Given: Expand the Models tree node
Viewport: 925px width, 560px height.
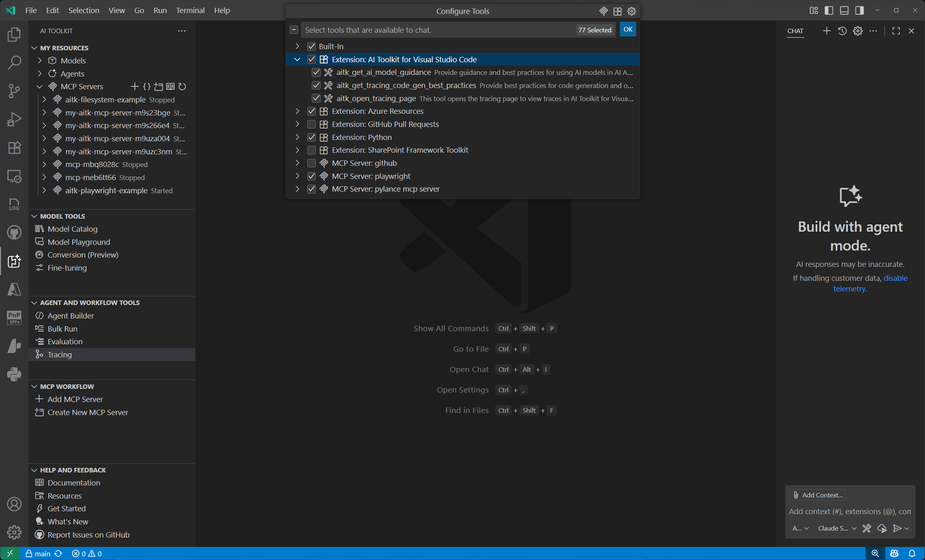Looking at the screenshot, I should click(40, 61).
